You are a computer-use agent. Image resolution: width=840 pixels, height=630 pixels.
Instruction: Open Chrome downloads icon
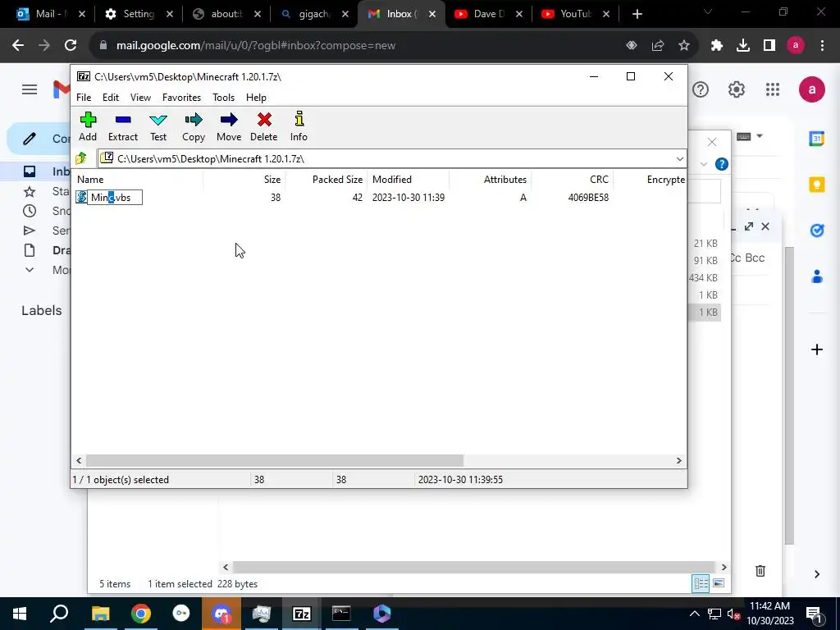coord(743,46)
